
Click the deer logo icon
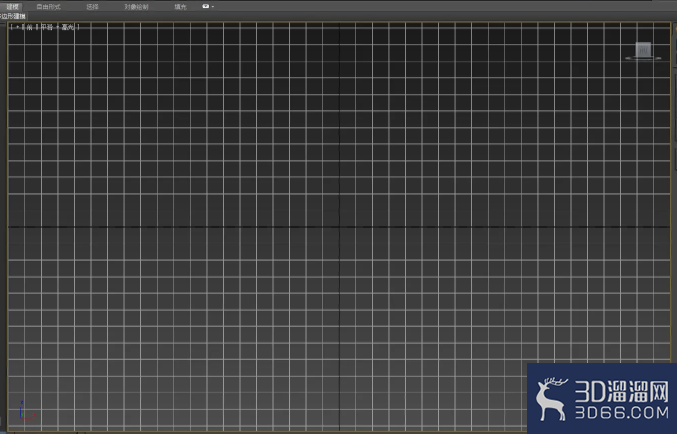pos(551,399)
